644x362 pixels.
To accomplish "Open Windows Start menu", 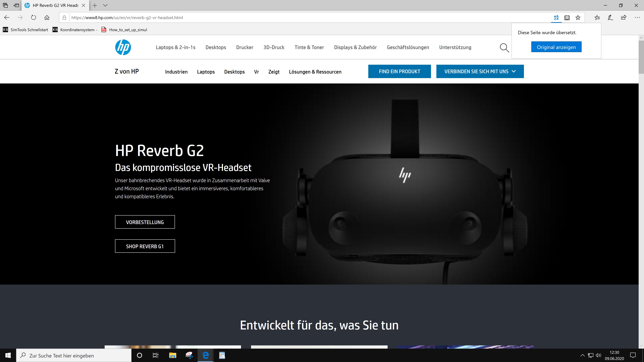I will pos(8,355).
